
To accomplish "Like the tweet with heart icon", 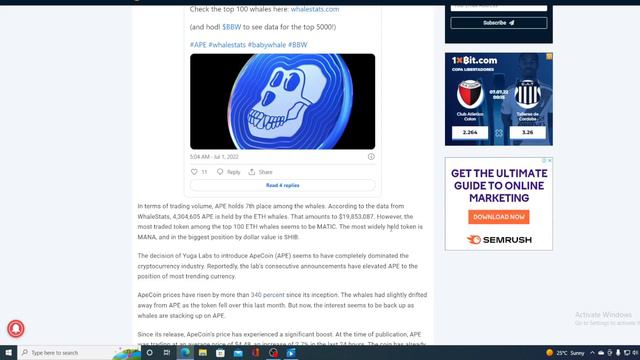I will click(194, 172).
